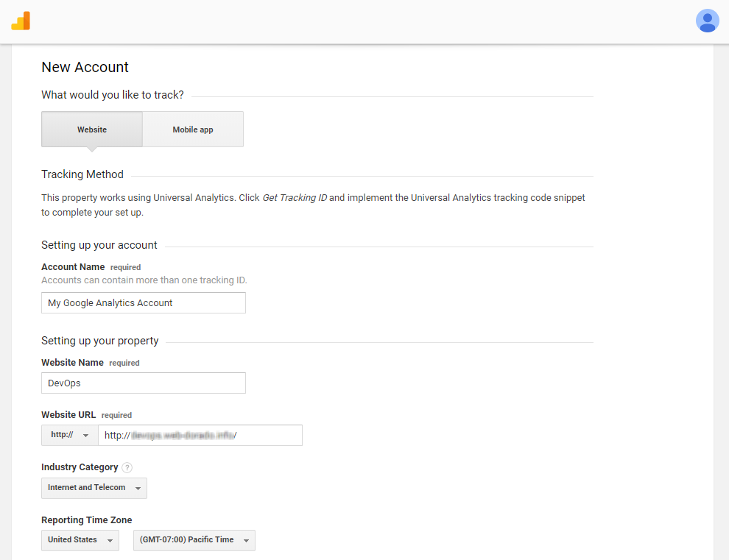Click 'Accounts can contain more than one tracking ID' hint
The height and width of the screenshot is (560, 729).
click(144, 280)
